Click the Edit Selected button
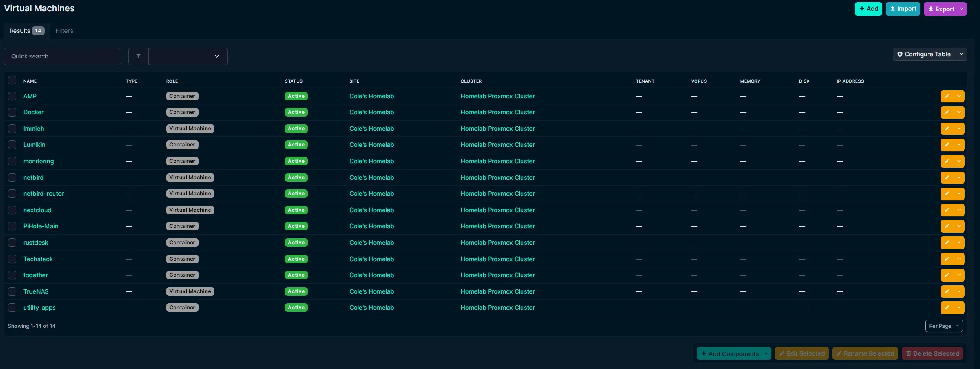This screenshot has height=369, width=980. [802, 353]
